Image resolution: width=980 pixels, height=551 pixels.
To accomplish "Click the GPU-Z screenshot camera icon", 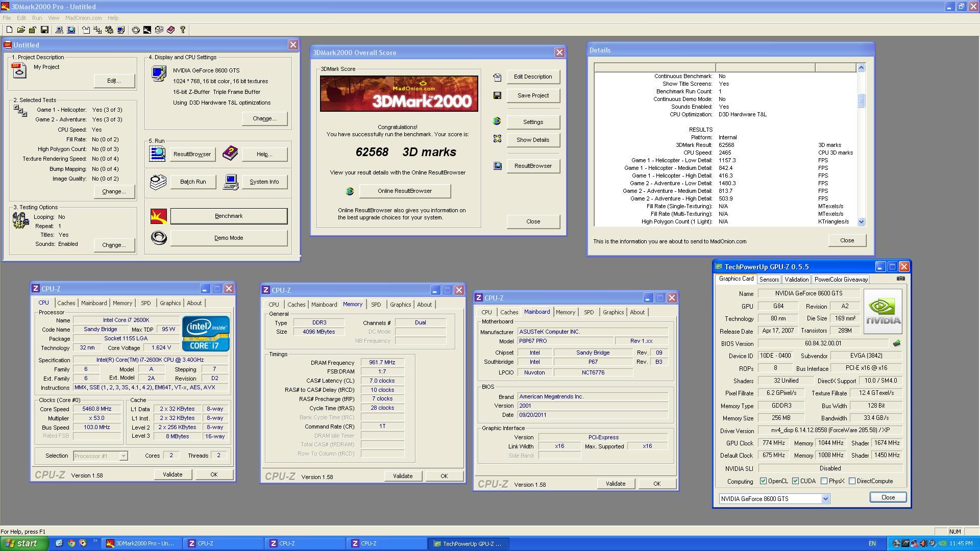I will click(900, 279).
